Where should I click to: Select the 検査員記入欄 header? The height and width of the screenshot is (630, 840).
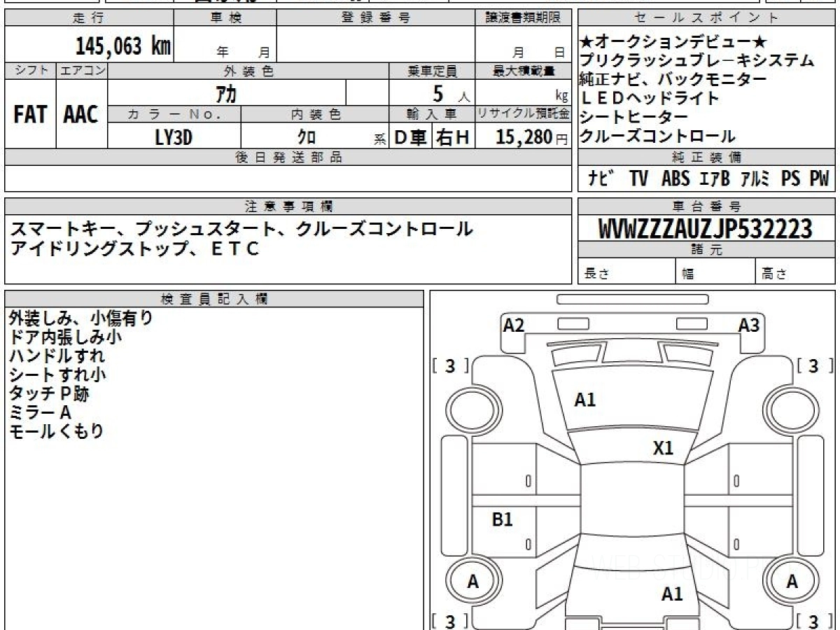pos(214,298)
